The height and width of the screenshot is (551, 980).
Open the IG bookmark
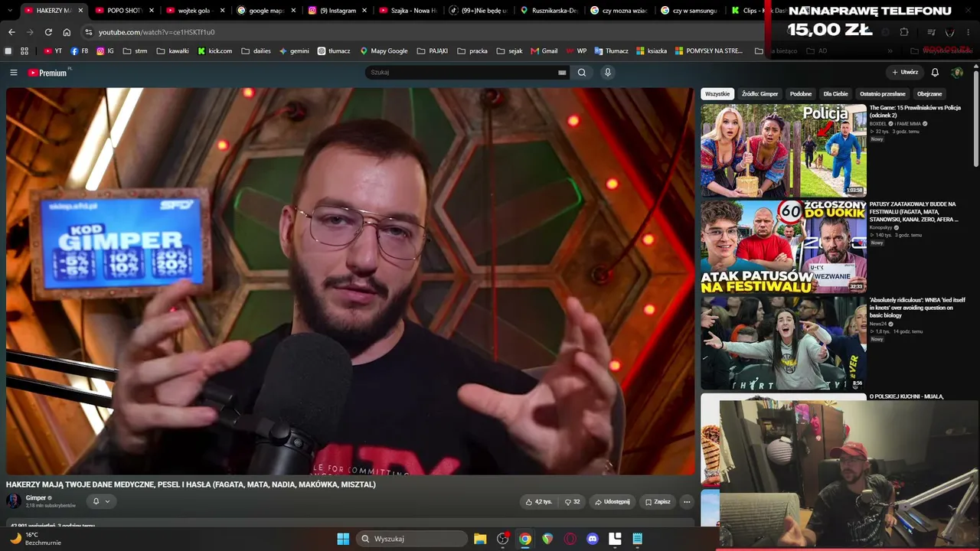pyautogui.click(x=105, y=51)
